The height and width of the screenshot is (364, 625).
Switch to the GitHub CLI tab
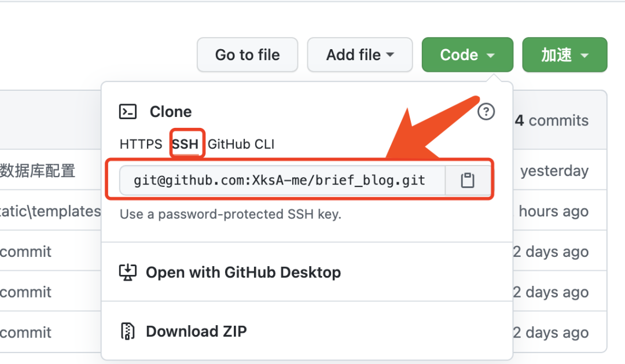tap(241, 144)
